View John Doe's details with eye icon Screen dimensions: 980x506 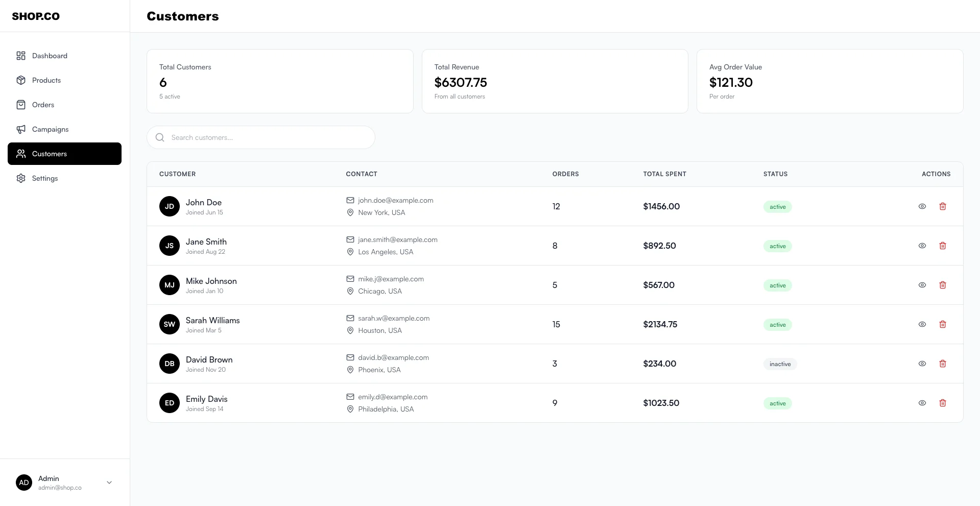tap(922, 206)
